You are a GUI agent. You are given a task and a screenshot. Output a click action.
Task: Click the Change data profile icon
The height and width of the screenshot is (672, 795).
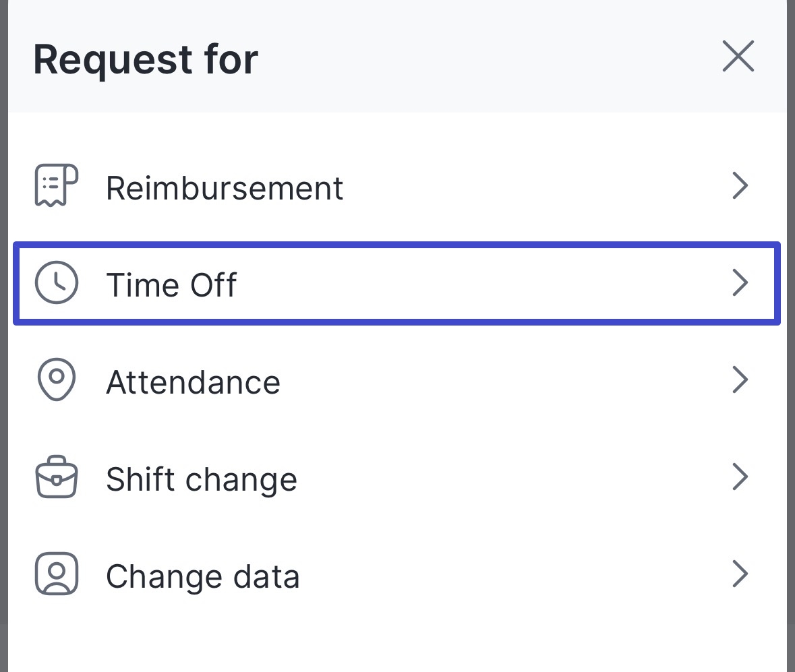point(56,574)
